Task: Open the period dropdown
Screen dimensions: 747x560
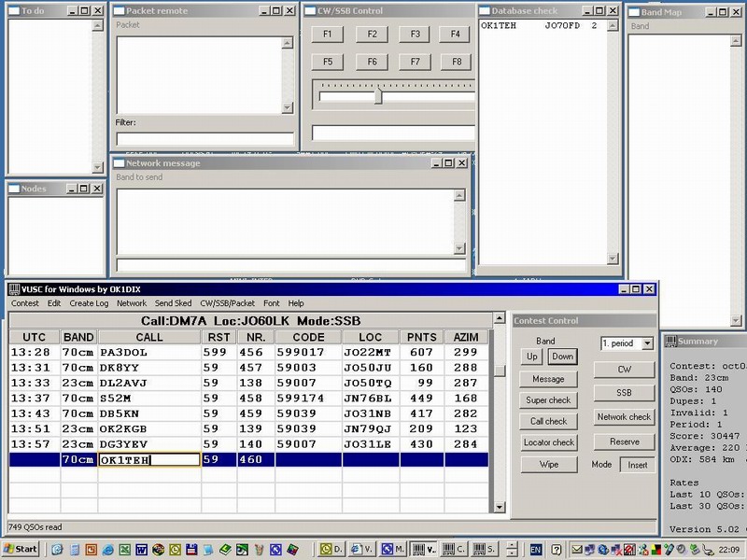Action: click(x=647, y=343)
